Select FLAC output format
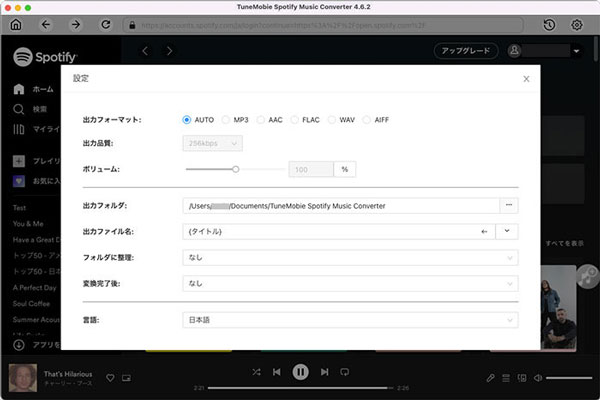The image size is (600, 400). pyautogui.click(x=294, y=120)
